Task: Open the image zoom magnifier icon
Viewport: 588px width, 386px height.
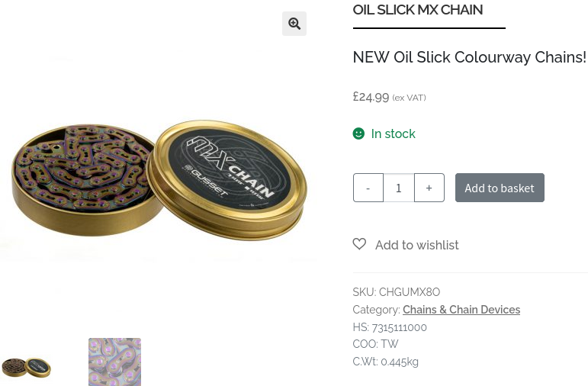Action: tap(294, 24)
